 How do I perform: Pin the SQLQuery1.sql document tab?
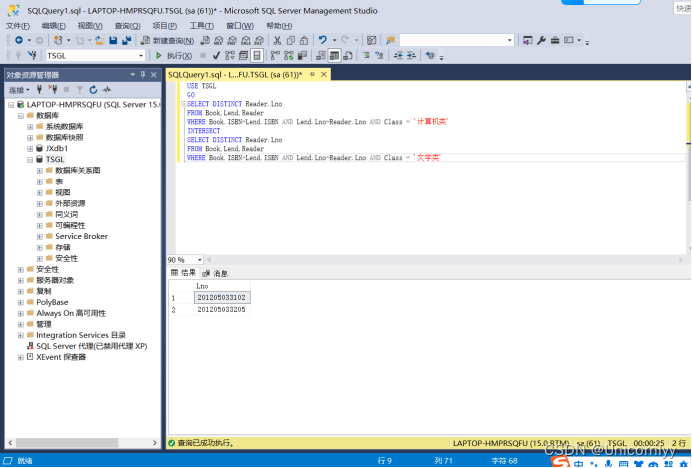tap(312, 75)
